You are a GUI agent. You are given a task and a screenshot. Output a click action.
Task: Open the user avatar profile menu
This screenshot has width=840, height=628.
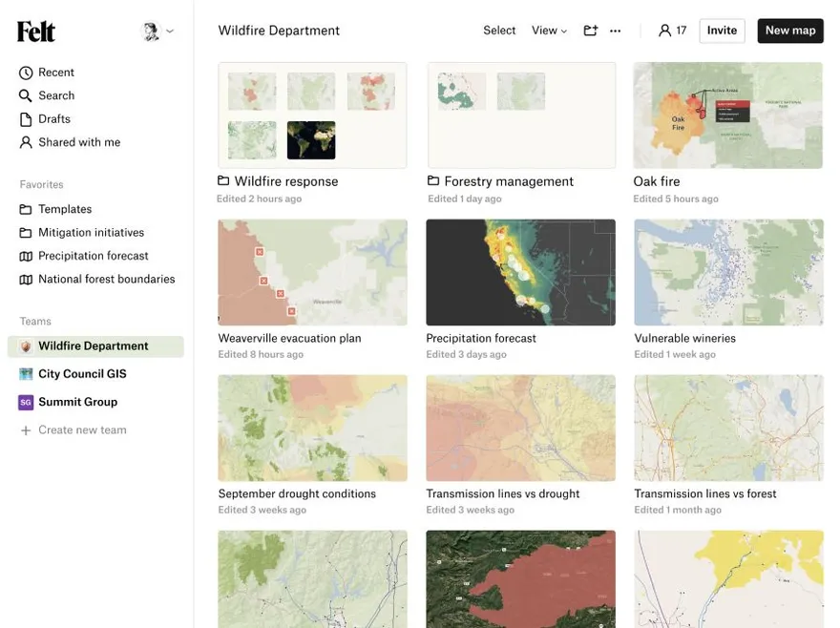click(151, 31)
